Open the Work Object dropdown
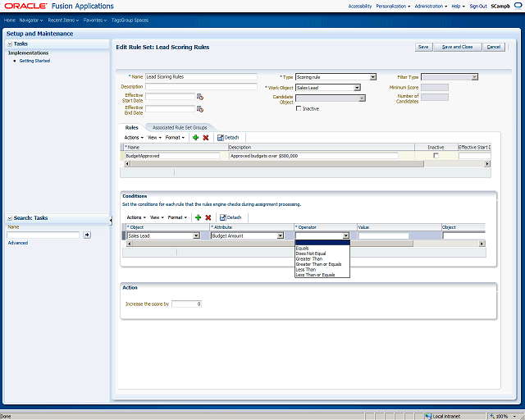525x420 pixels. 357,88
